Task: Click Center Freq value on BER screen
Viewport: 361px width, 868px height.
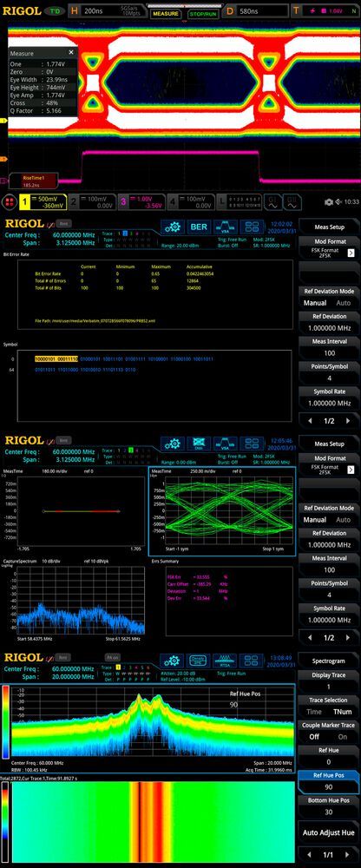Action: 73,234
